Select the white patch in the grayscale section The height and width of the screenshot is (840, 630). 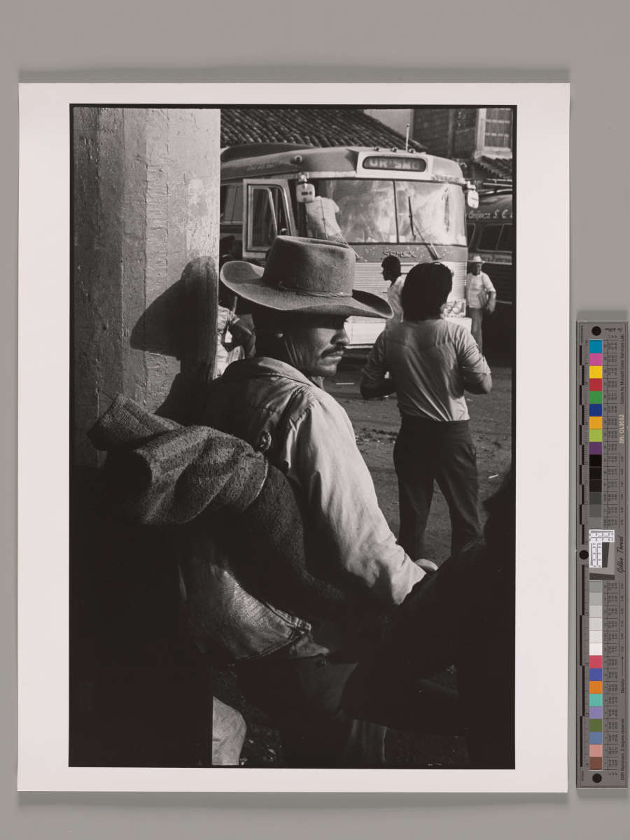(x=595, y=649)
